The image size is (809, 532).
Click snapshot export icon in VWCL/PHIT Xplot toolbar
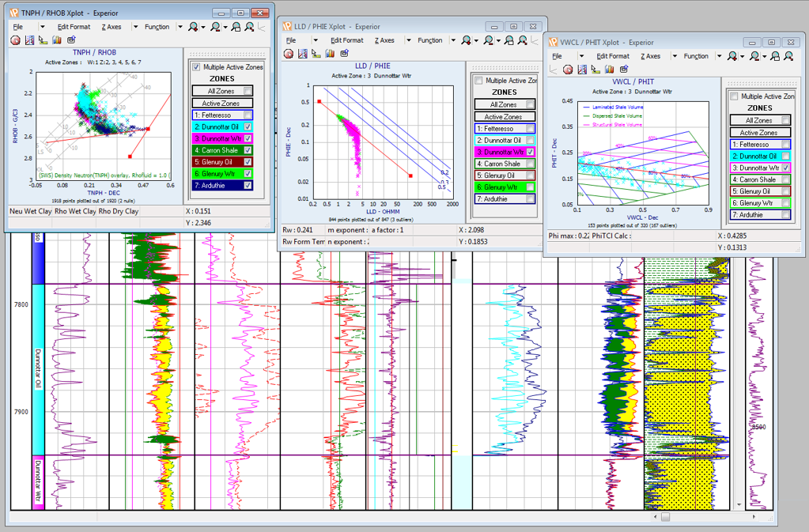[x=624, y=69]
